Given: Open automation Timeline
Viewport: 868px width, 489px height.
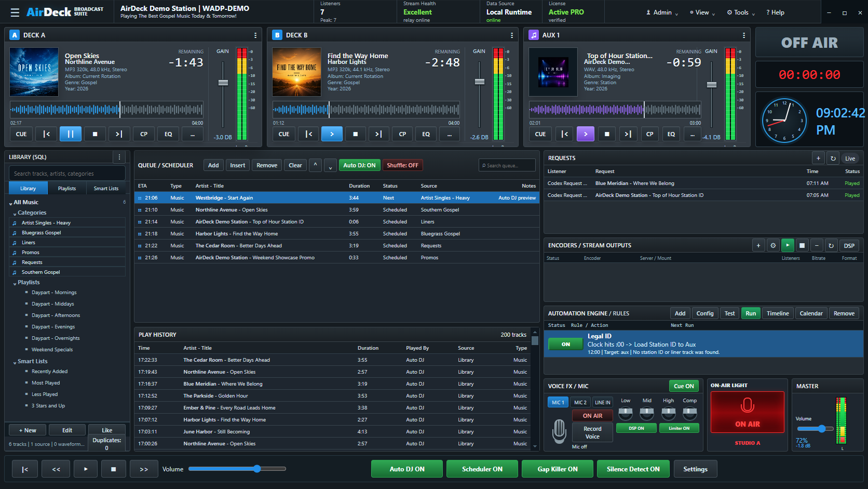Looking at the screenshot, I should [778, 313].
